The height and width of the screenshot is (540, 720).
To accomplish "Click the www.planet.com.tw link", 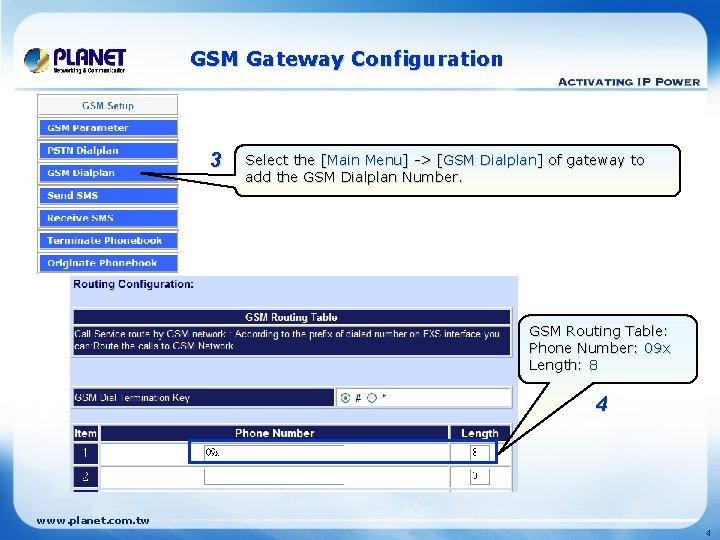I will [x=93, y=521].
